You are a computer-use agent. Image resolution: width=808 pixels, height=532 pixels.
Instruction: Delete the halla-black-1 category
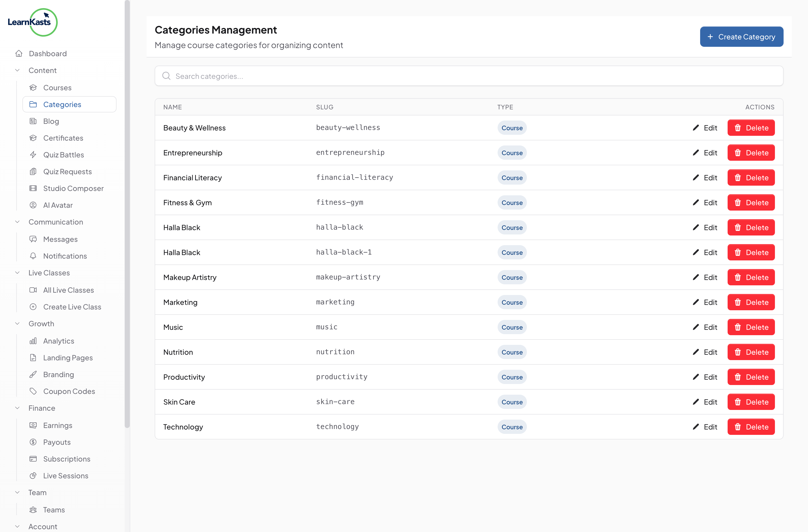click(751, 253)
